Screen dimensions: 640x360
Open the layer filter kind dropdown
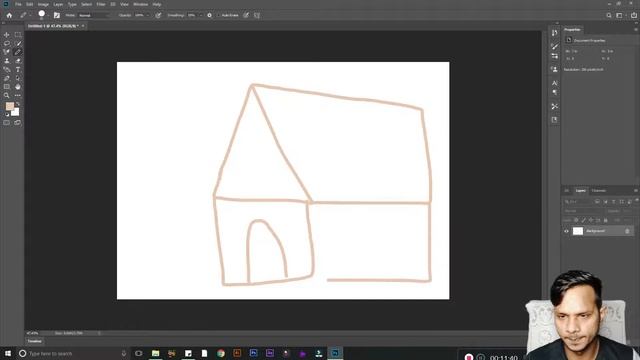[x=578, y=202]
